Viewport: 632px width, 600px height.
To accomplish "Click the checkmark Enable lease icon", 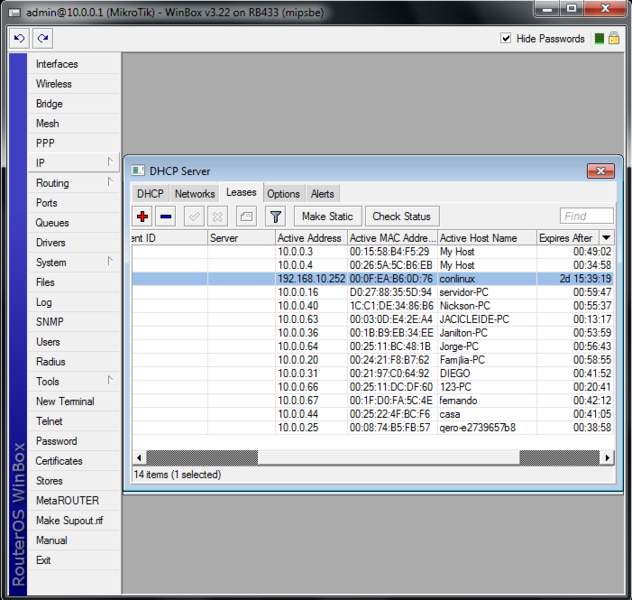I will tap(194, 216).
